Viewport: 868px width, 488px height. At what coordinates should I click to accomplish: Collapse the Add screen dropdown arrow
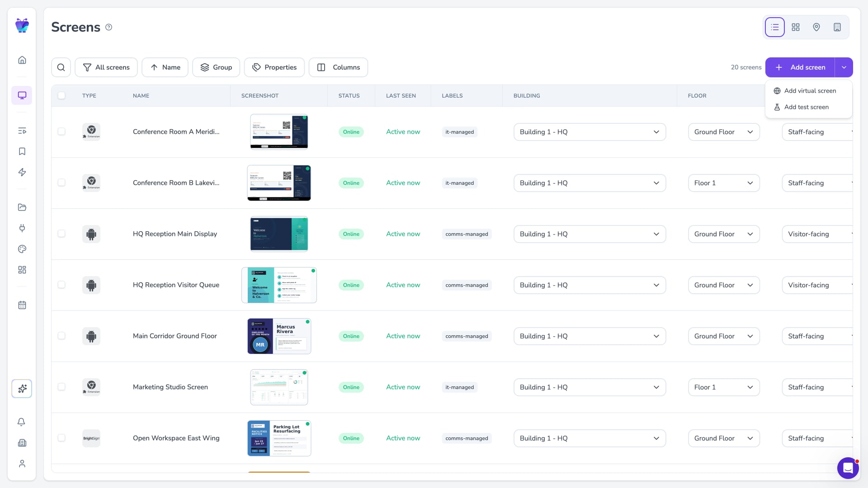(x=844, y=67)
